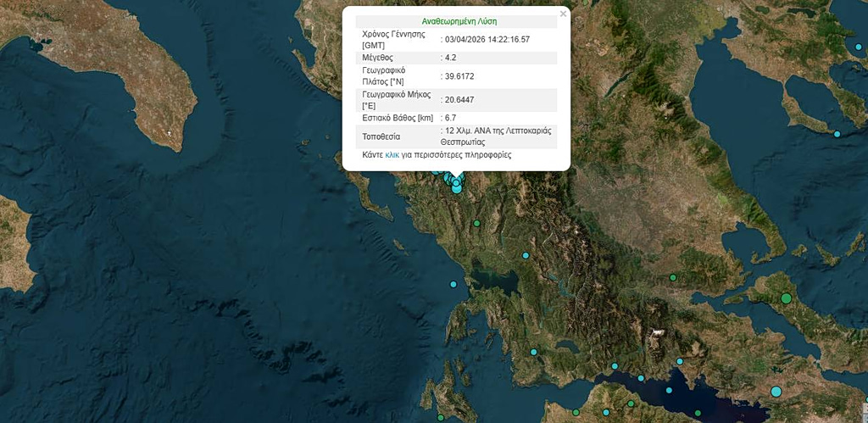Screen dimensions: 868x423
Task: Click the latitude value 39.6172
Action: point(459,76)
